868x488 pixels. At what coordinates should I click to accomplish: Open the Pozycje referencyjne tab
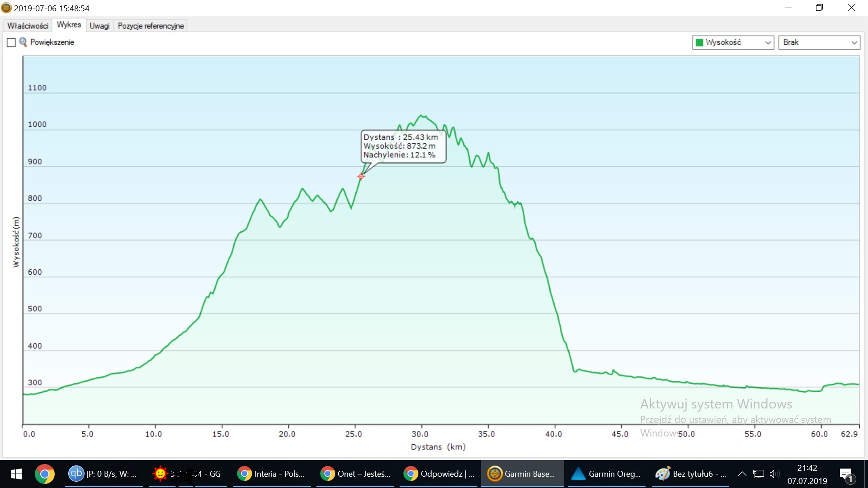tap(151, 26)
